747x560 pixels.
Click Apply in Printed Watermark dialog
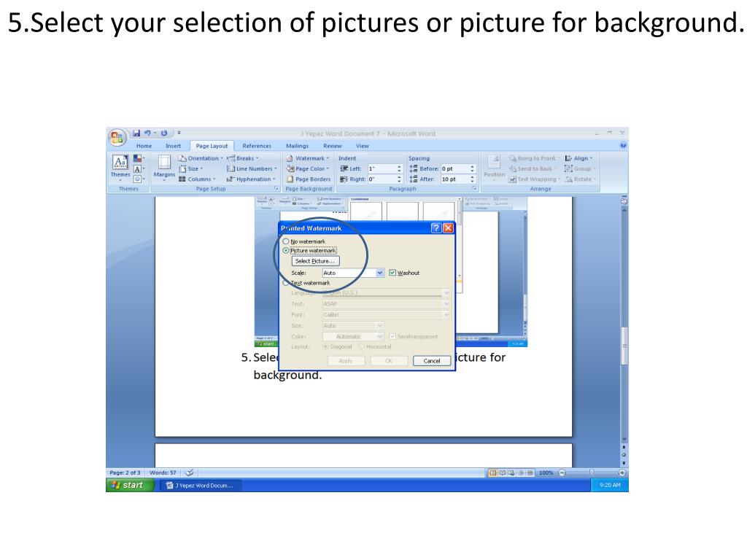(x=346, y=361)
